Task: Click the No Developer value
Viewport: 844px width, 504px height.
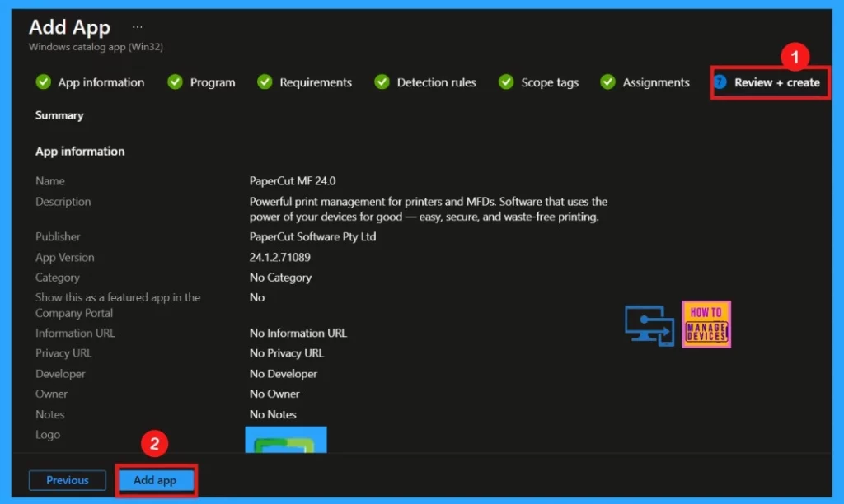Action: (x=284, y=374)
